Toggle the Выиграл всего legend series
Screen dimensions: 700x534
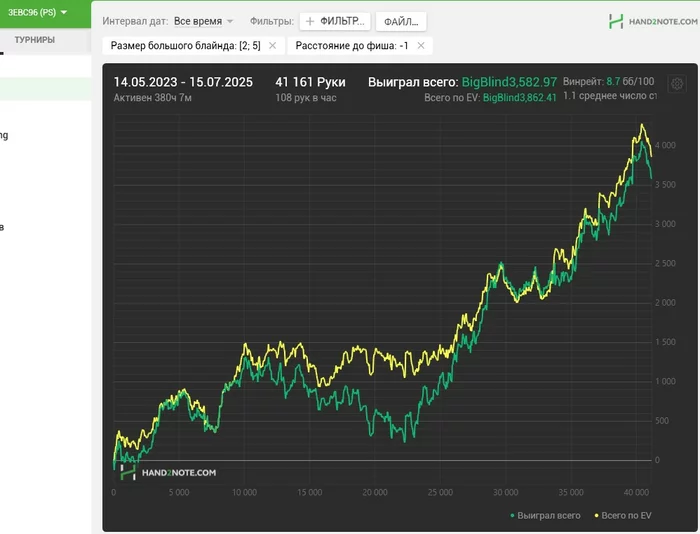(545, 516)
